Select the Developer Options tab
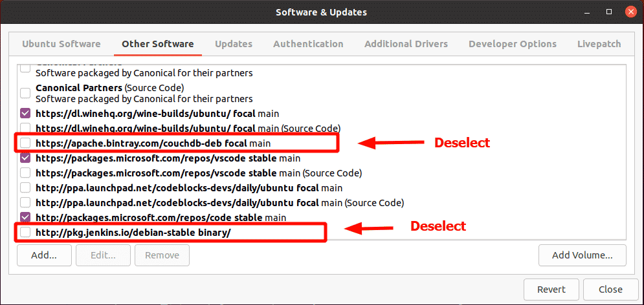644x305 pixels. pyautogui.click(x=513, y=44)
